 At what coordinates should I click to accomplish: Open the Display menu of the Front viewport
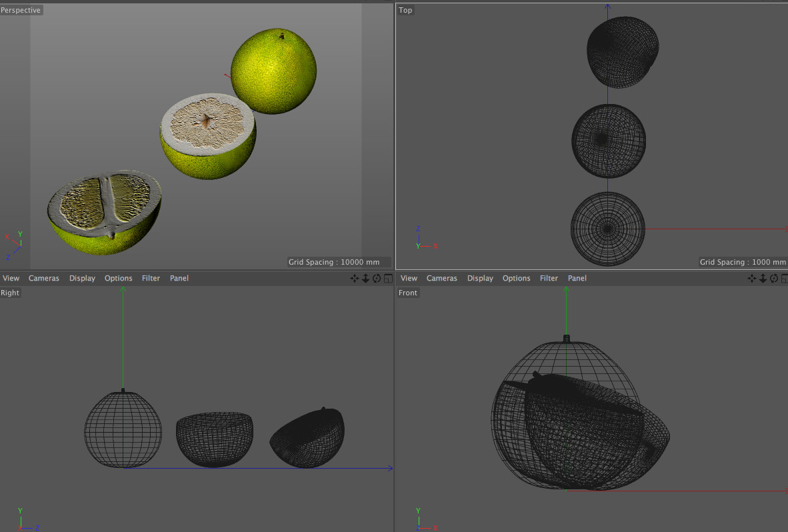pos(480,278)
